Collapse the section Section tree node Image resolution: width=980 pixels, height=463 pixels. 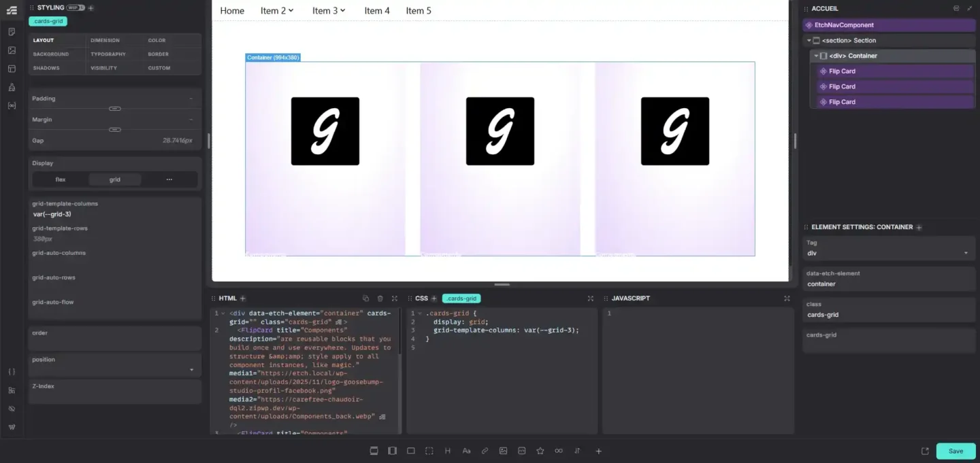[809, 41]
